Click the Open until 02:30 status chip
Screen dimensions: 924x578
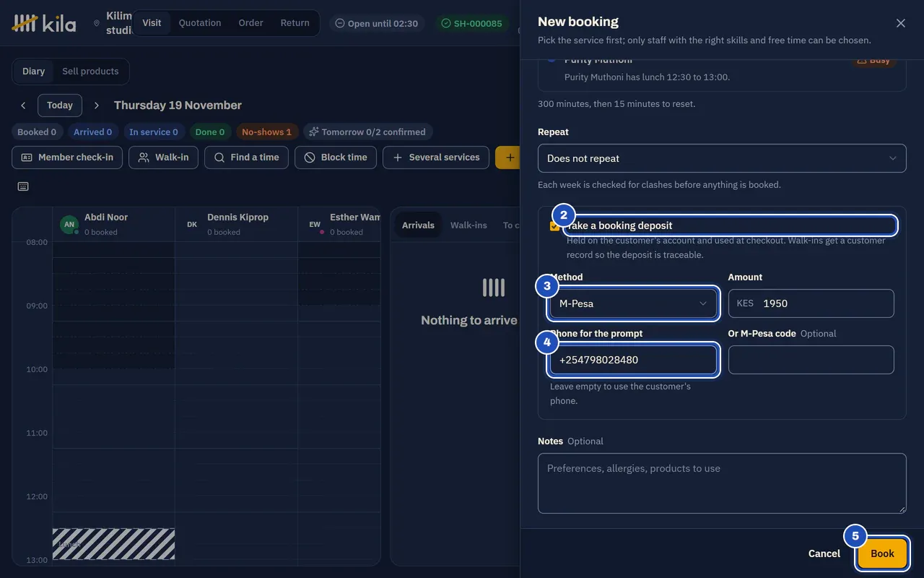(x=377, y=23)
